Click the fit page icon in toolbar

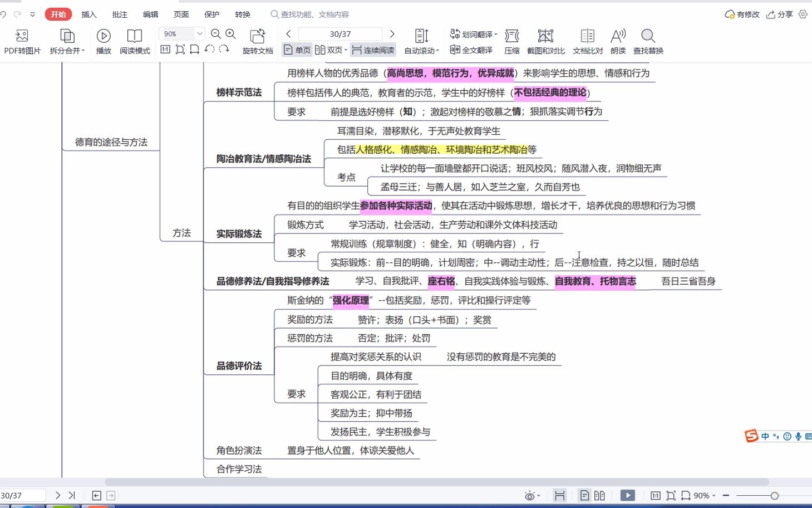180,49
